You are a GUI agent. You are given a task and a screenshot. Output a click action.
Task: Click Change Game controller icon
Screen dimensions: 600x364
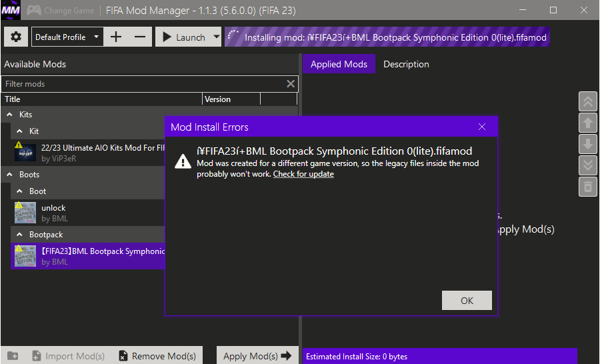click(34, 11)
